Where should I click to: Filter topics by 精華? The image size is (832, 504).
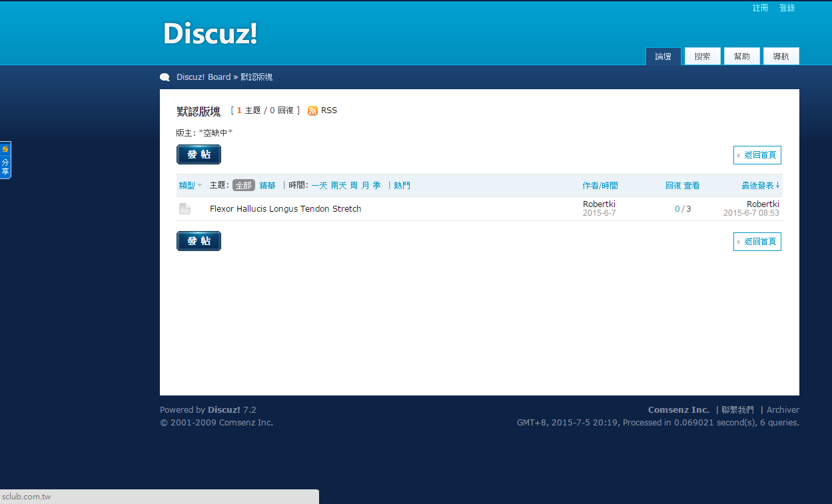(x=267, y=186)
